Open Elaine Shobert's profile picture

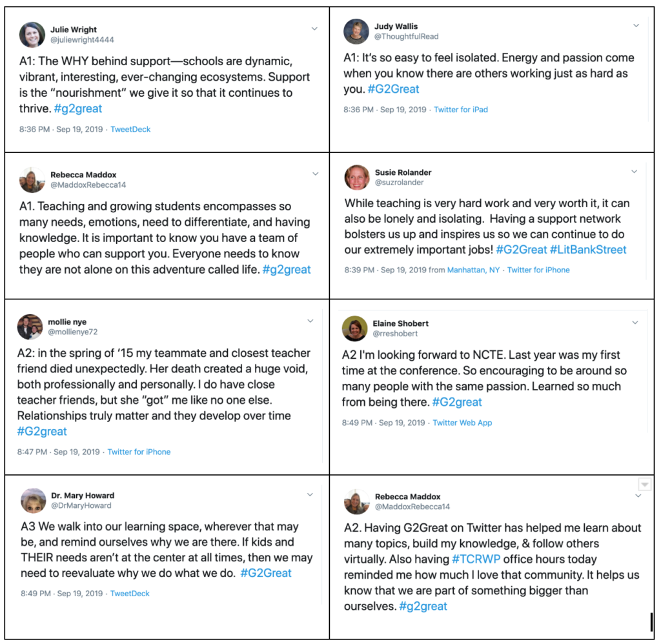point(354,328)
